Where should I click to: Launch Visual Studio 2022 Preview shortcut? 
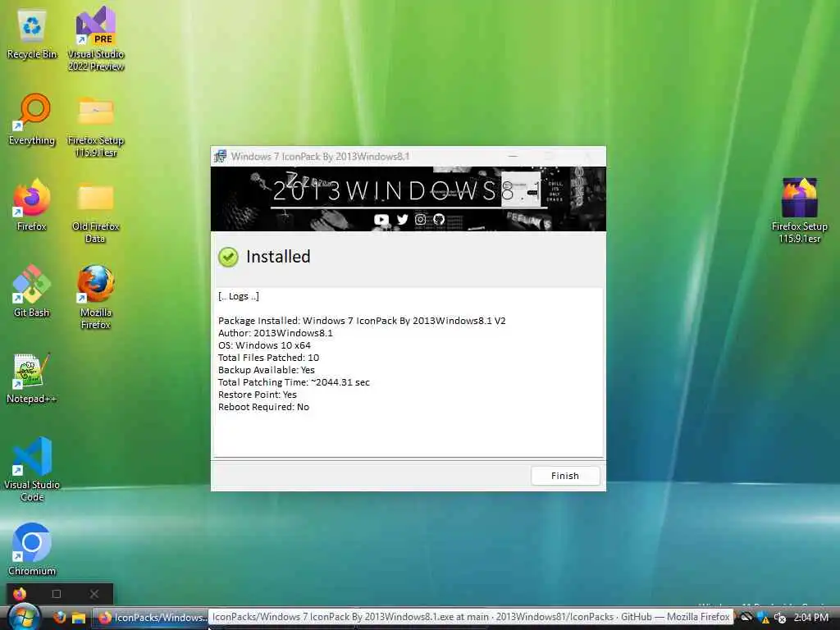click(x=96, y=39)
